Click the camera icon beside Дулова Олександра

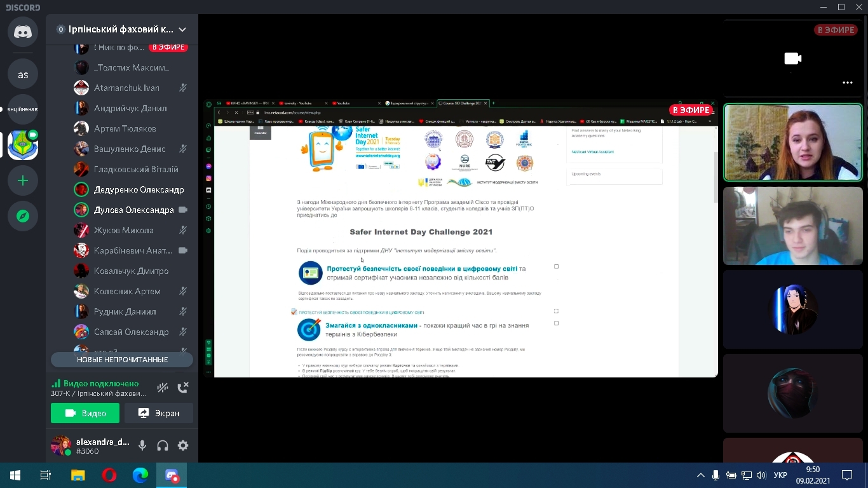coord(183,210)
